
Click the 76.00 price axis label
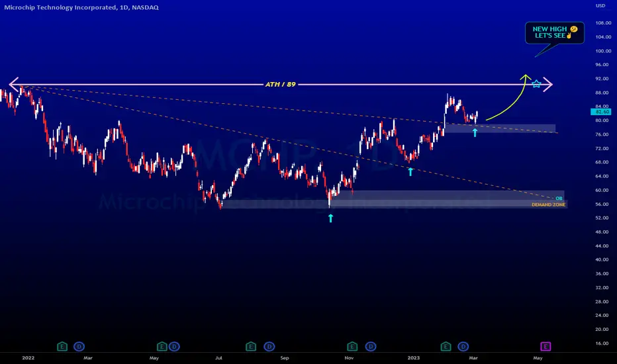point(602,134)
